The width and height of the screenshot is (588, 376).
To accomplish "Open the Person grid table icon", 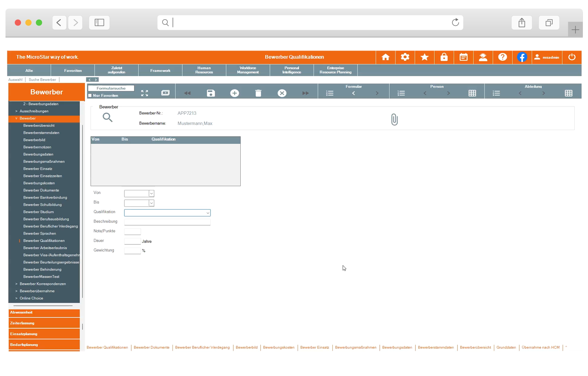I will 472,93.
